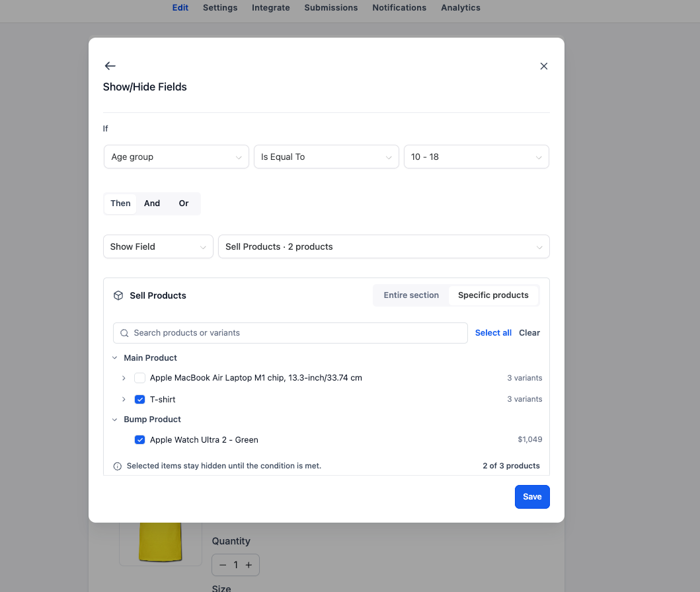This screenshot has width=700, height=592.
Task: Select the And condition tab
Action: (152, 203)
